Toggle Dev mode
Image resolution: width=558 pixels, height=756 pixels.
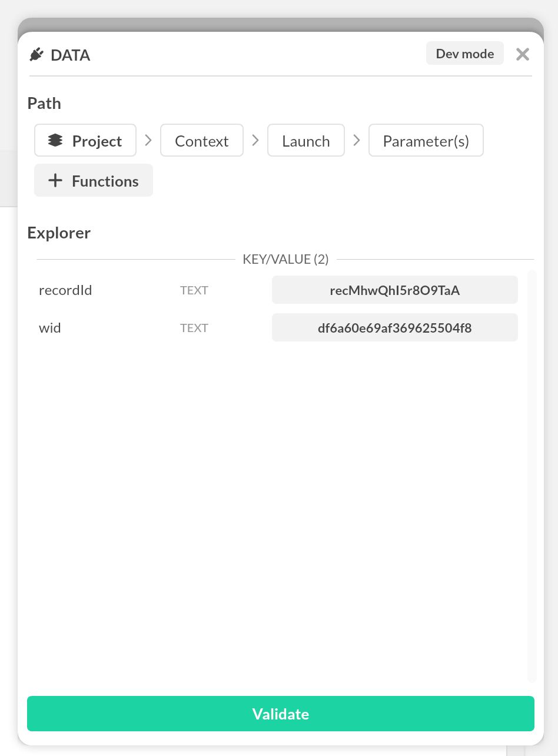(x=464, y=53)
